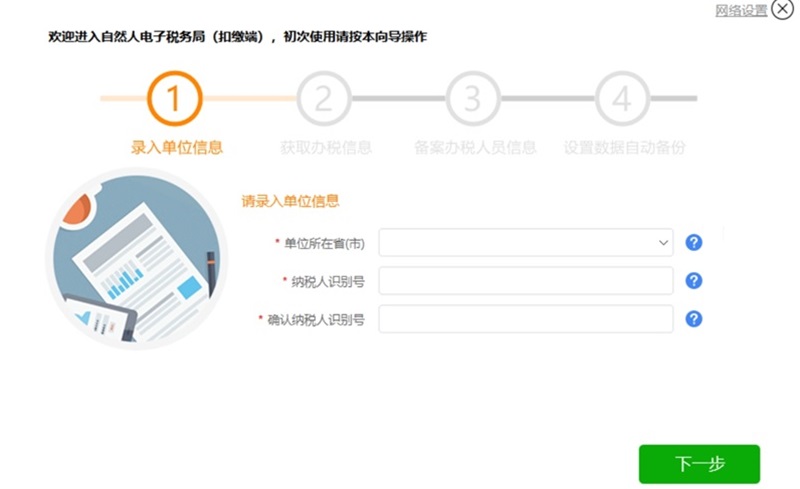
Task: Click the green 下一步 button
Action: (699, 464)
